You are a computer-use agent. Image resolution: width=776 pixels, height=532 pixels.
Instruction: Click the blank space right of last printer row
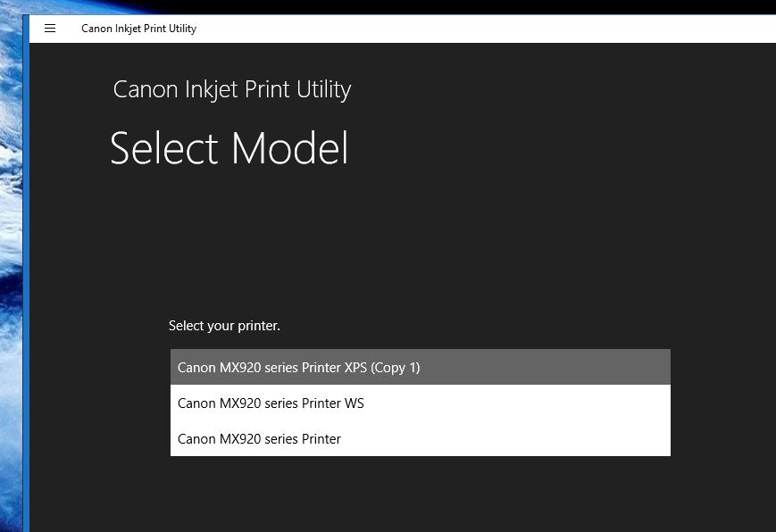point(505,438)
